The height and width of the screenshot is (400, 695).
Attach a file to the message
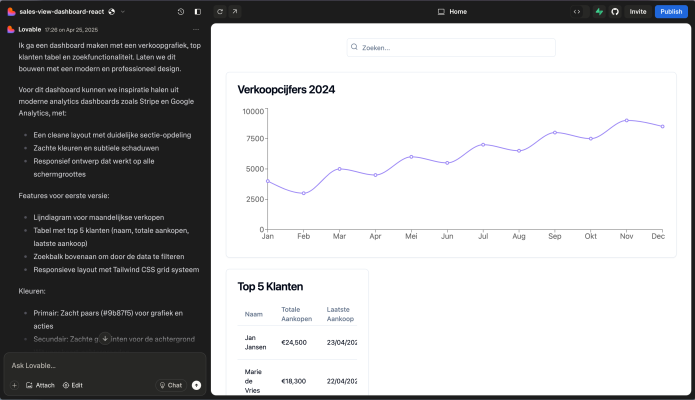pyautogui.click(x=40, y=385)
